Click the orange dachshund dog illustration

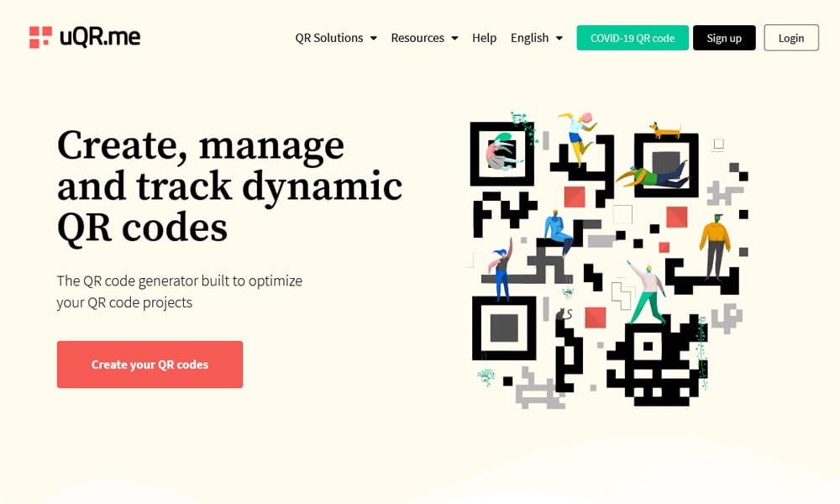tap(665, 130)
